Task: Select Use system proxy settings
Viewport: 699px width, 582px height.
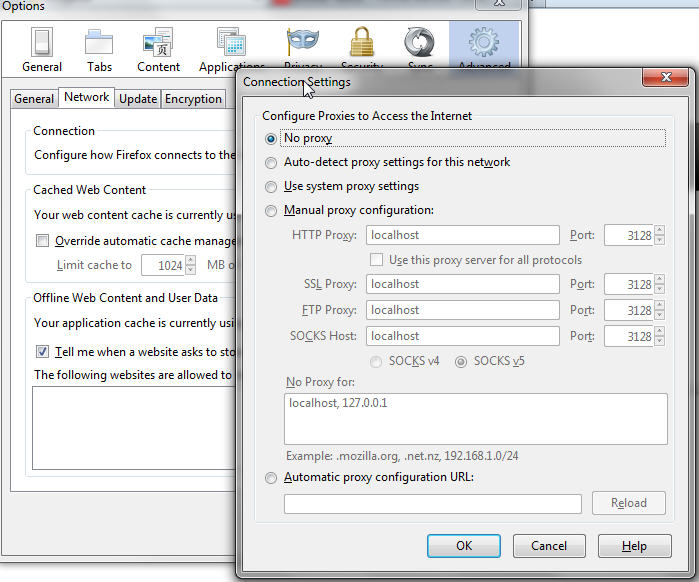Action: pos(271,187)
